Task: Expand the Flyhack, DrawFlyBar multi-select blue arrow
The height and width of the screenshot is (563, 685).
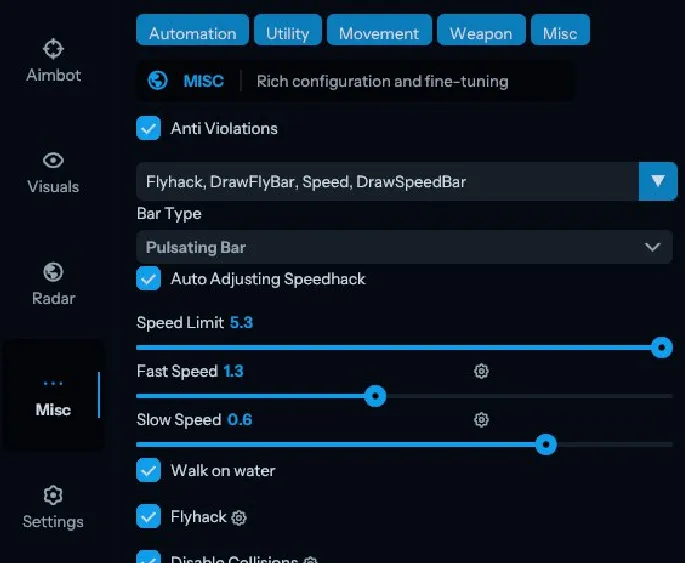Action: click(x=657, y=181)
